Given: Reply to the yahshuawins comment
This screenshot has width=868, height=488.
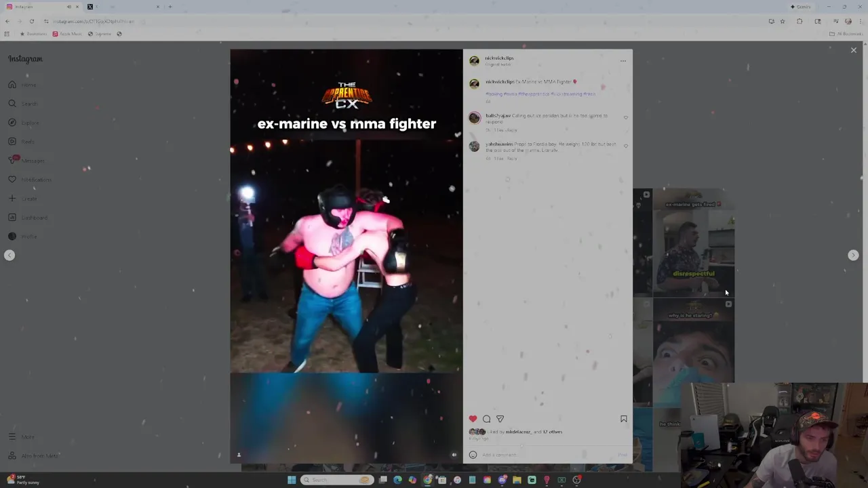Looking at the screenshot, I should 512,159.
